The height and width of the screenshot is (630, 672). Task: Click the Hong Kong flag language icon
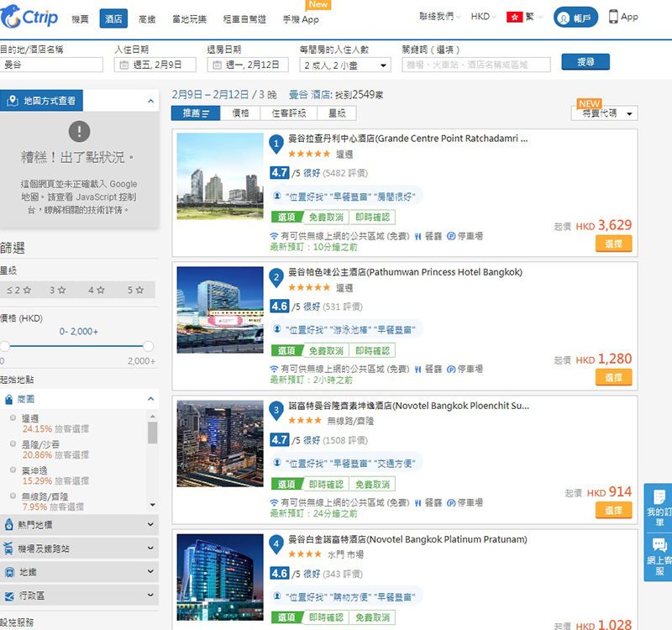point(514,17)
